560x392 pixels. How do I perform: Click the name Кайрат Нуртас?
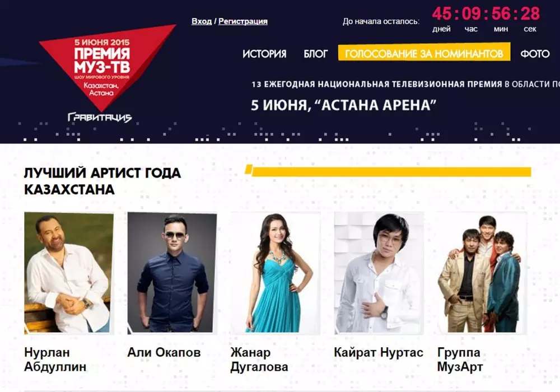(x=379, y=352)
